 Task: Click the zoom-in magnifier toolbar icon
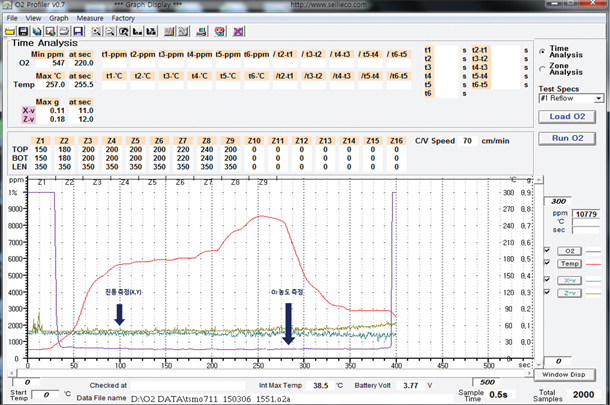pyautogui.click(x=96, y=31)
